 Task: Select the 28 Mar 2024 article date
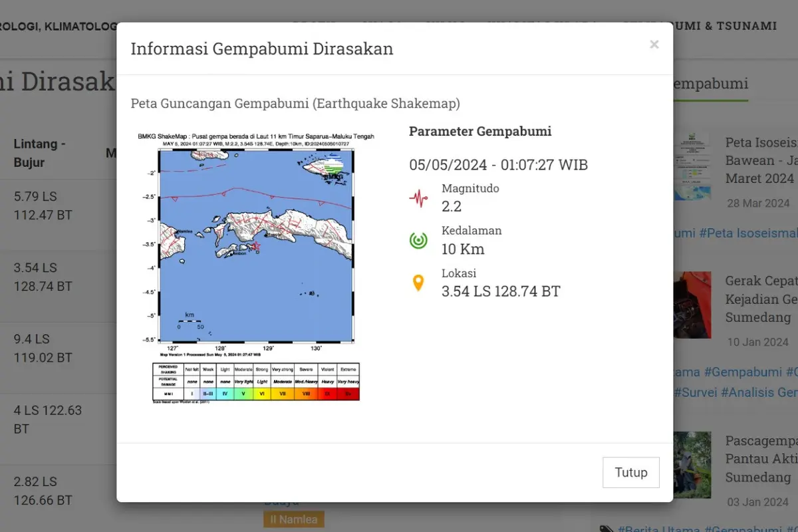pyautogui.click(x=758, y=203)
